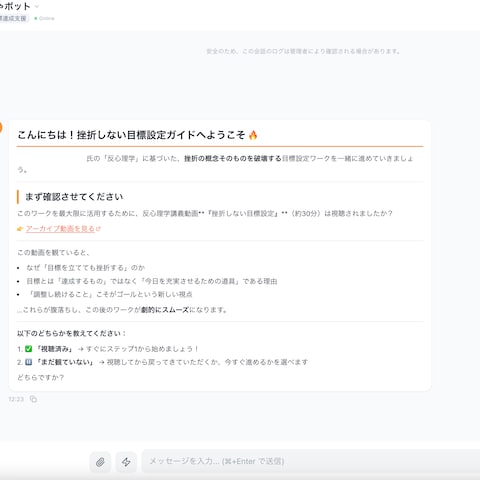This screenshot has width=480, height=480.
Task: Copy the message via copy icon
Action: pos(33,399)
